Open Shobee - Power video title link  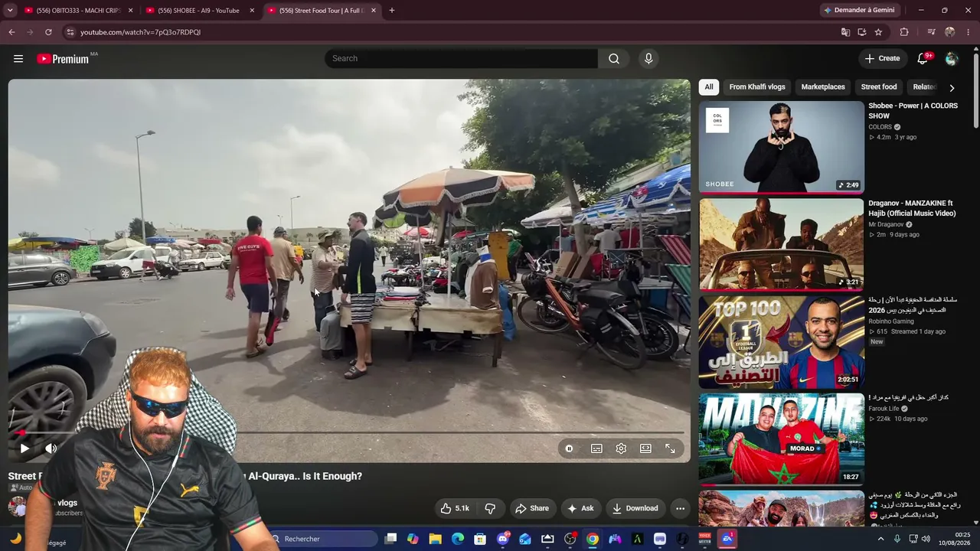coord(913,111)
